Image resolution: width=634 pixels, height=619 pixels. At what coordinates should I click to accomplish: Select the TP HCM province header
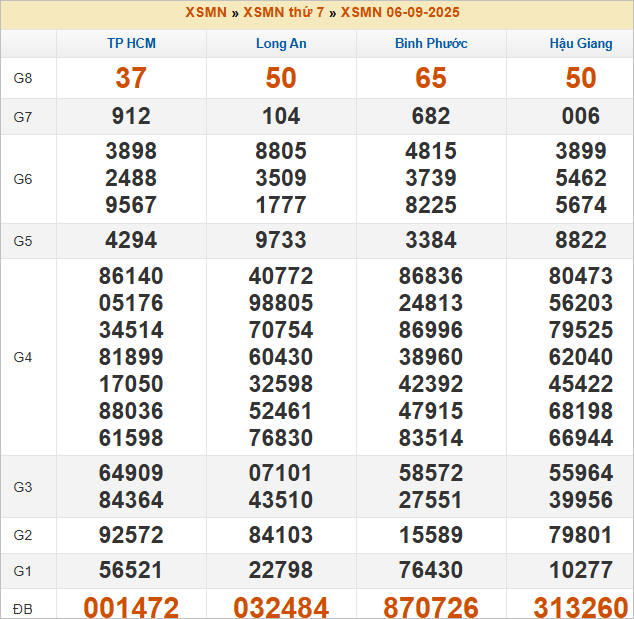131,43
